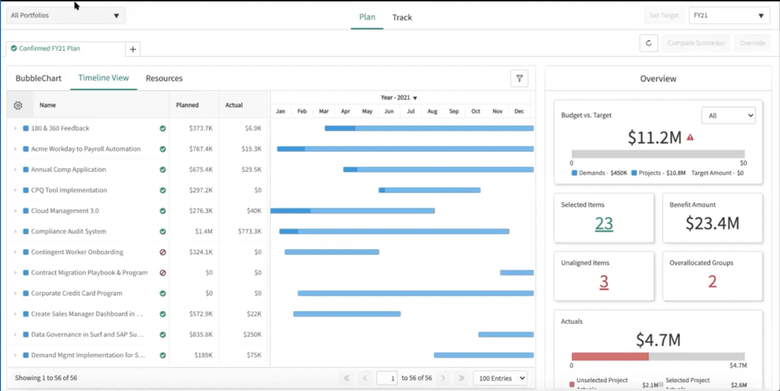This screenshot has height=391, width=780.
Task: Click blue square beside CPQ Tool Implementation
Action: (x=25, y=190)
